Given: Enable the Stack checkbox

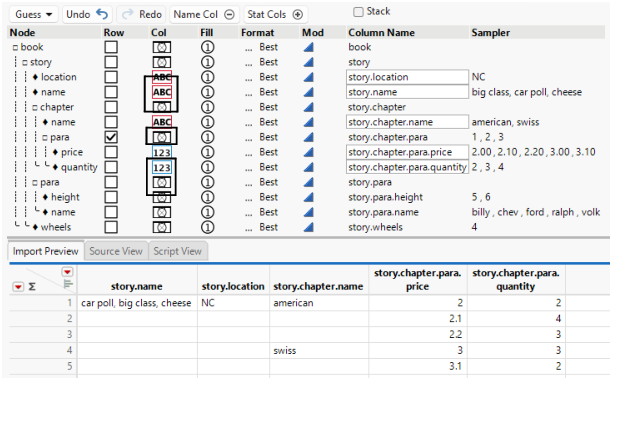Looking at the screenshot, I should pos(358,12).
